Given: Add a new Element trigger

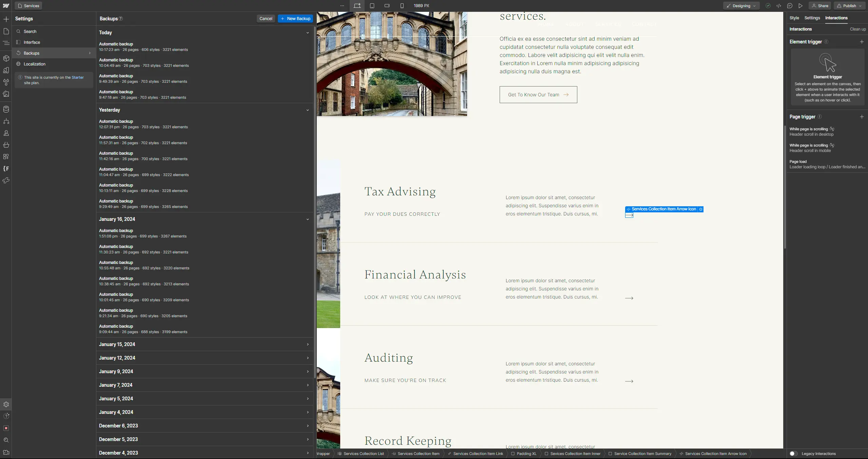Looking at the screenshot, I should pyautogui.click(x=862, y=42).
